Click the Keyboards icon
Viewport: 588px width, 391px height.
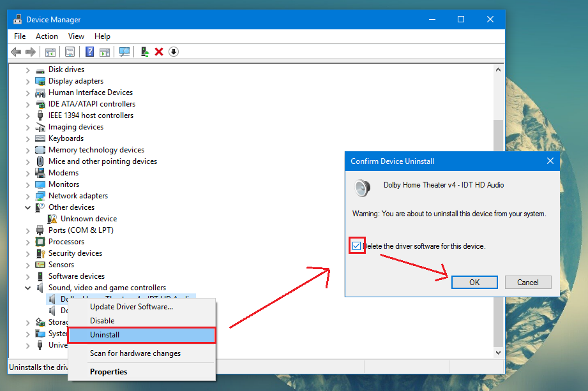point(40,138)
